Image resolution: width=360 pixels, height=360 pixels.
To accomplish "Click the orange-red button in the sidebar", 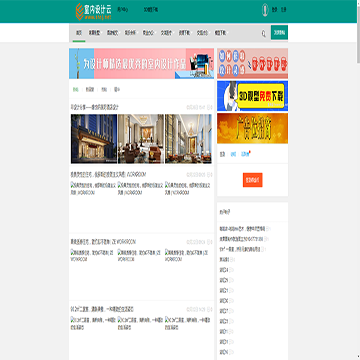I will (252, 180).
